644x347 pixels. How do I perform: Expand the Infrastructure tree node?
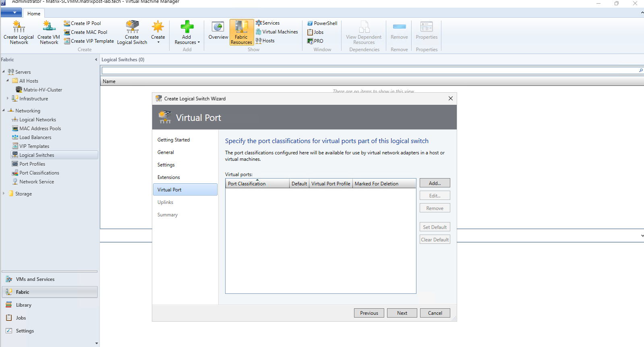[8, 98]
